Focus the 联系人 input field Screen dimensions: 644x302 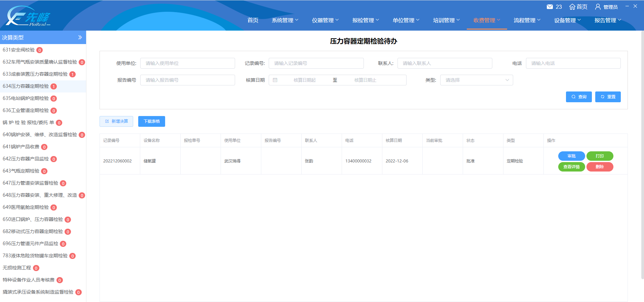point(445,63)
